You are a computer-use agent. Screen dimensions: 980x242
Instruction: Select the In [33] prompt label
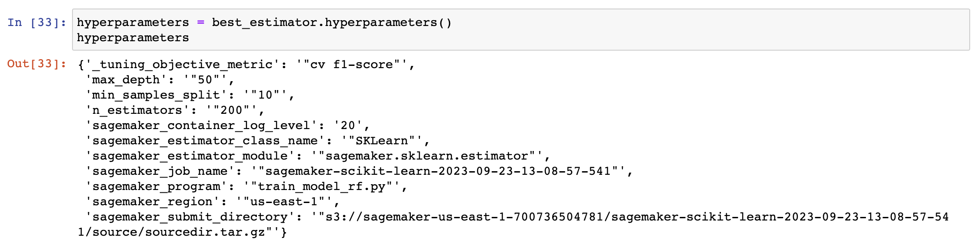tap(37, 22)
